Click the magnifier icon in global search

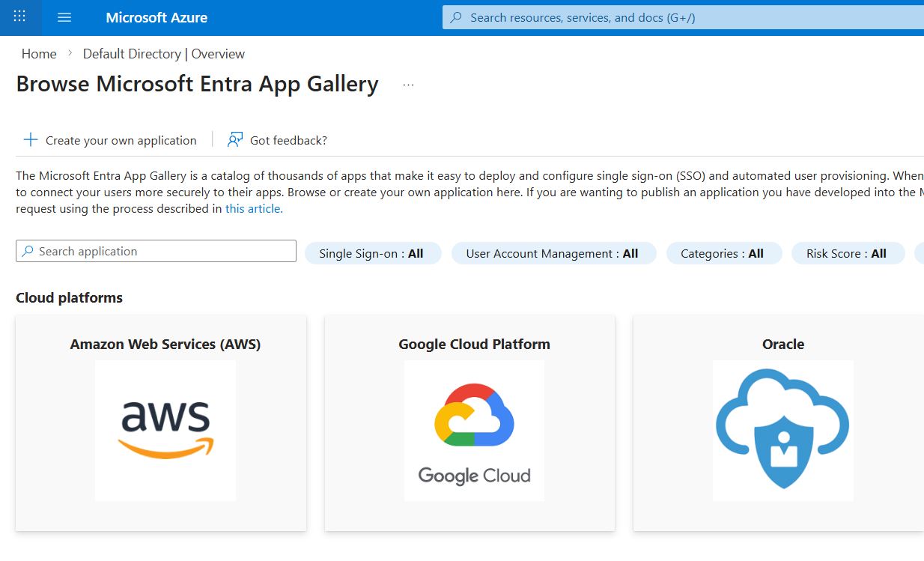(456, 17)
